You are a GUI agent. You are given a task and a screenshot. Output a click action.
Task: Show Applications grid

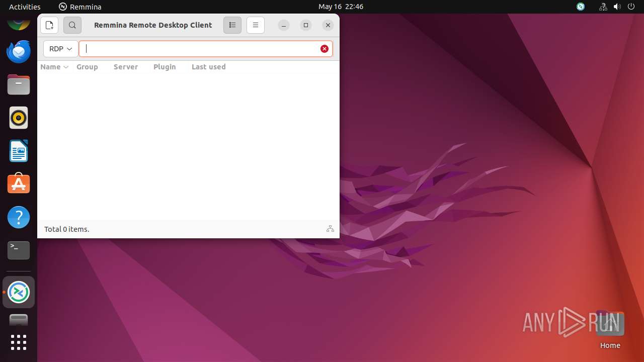pos(19,342)
